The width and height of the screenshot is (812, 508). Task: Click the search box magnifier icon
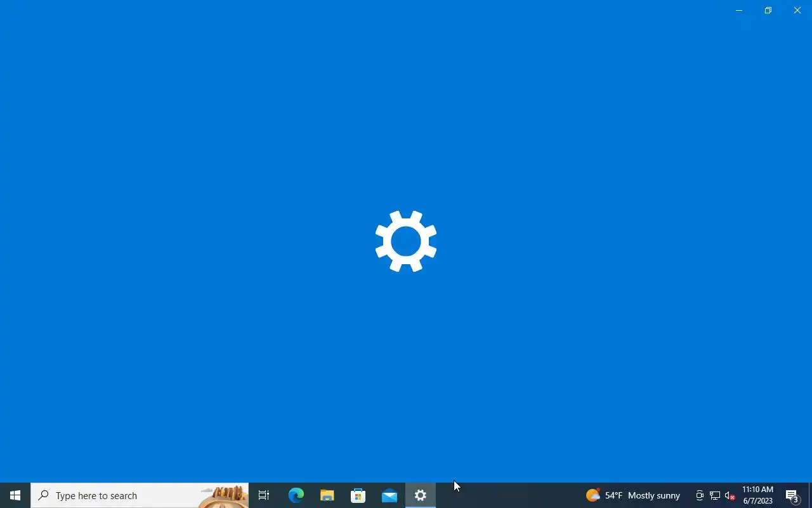[43, 495]
